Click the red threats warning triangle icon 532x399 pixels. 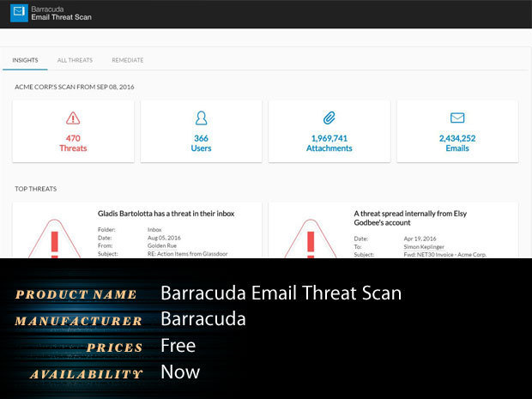pos(73,118)
